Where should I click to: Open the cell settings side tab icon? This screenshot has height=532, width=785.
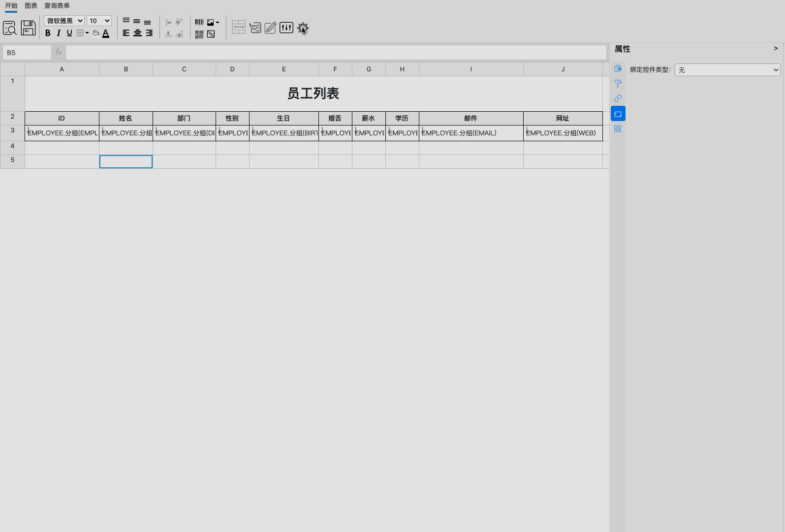pyautogui.click(x=618, y=68)
